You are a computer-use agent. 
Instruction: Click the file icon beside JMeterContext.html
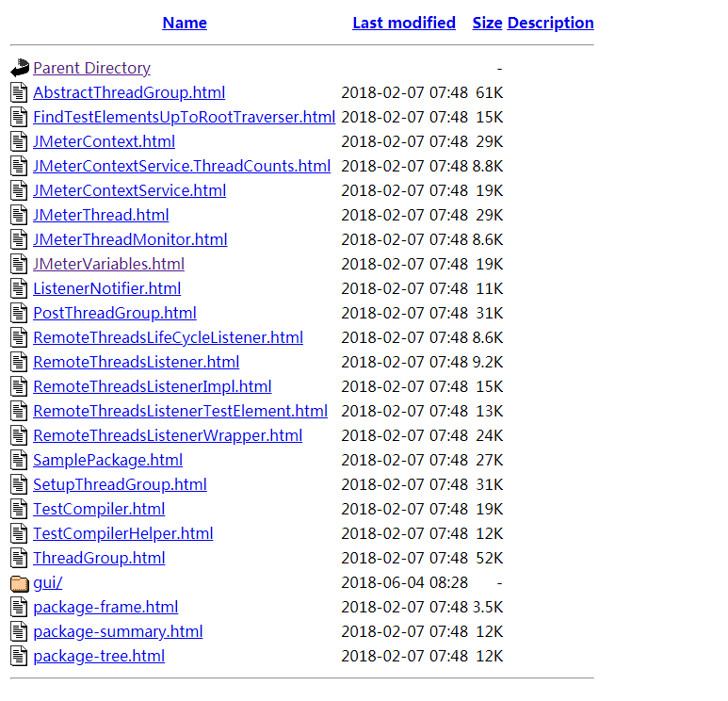pos(20,141)
